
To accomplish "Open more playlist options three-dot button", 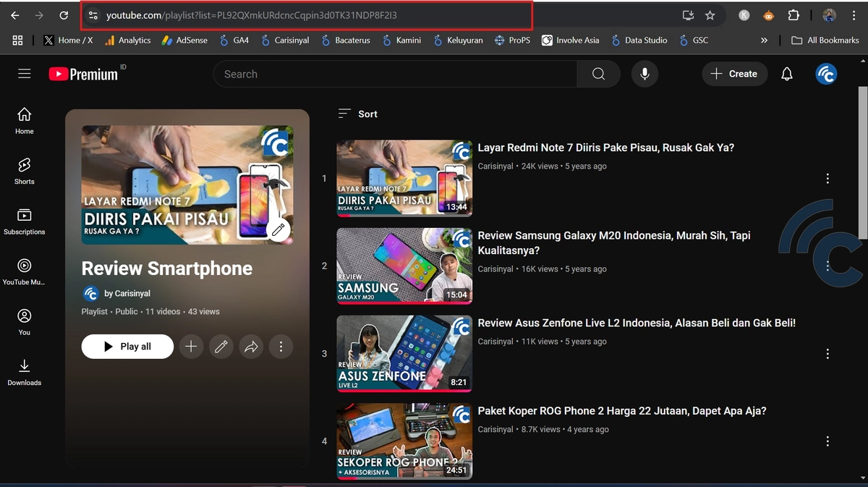I will pyautogui.click(x=281, y=347).
